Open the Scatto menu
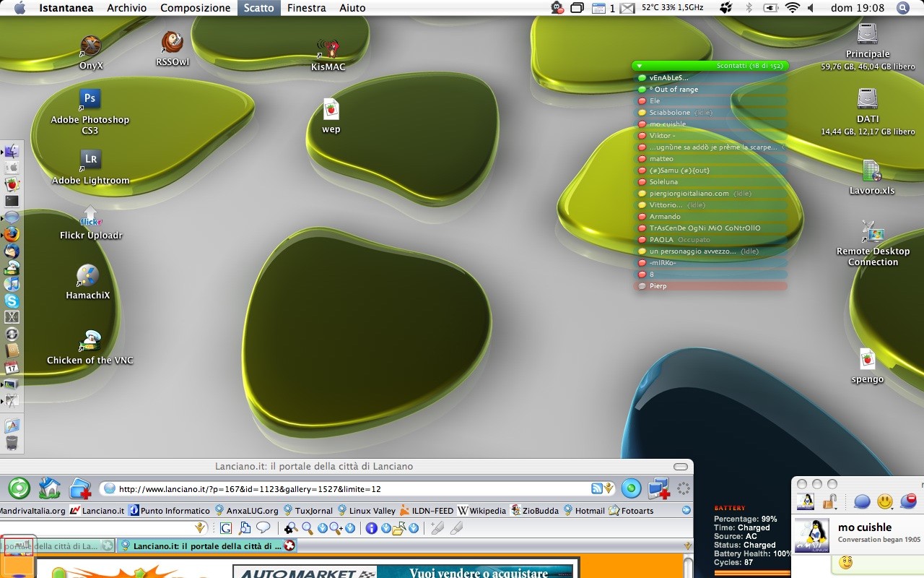 (x=258, y=8)
